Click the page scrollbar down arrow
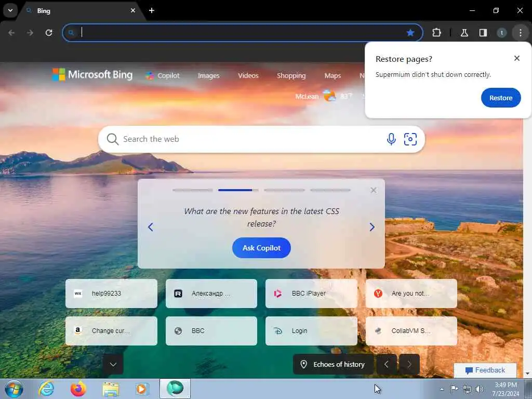The image size is (532, 399). click(528, 374)
